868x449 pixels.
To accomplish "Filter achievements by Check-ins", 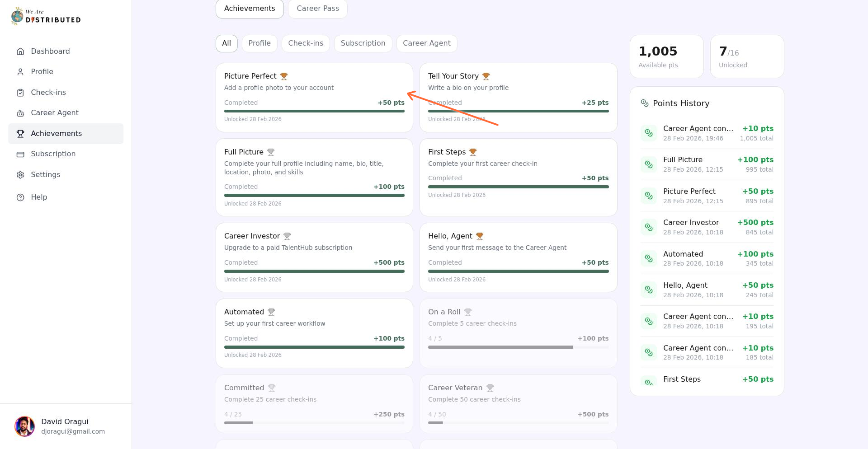I will point(306,43).
